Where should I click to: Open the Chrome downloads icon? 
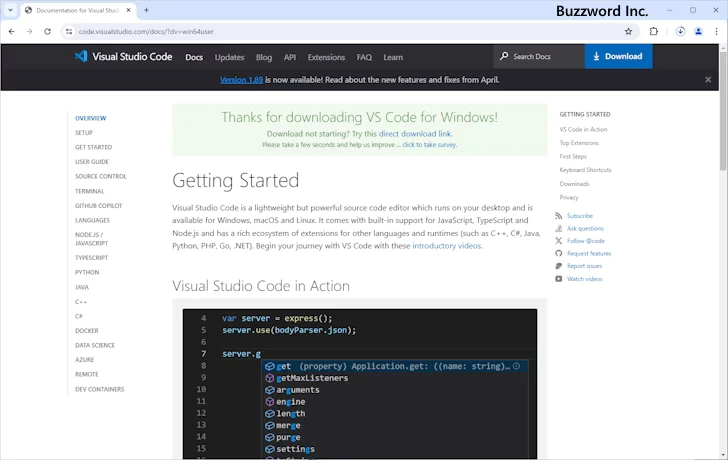coord(680,32)
